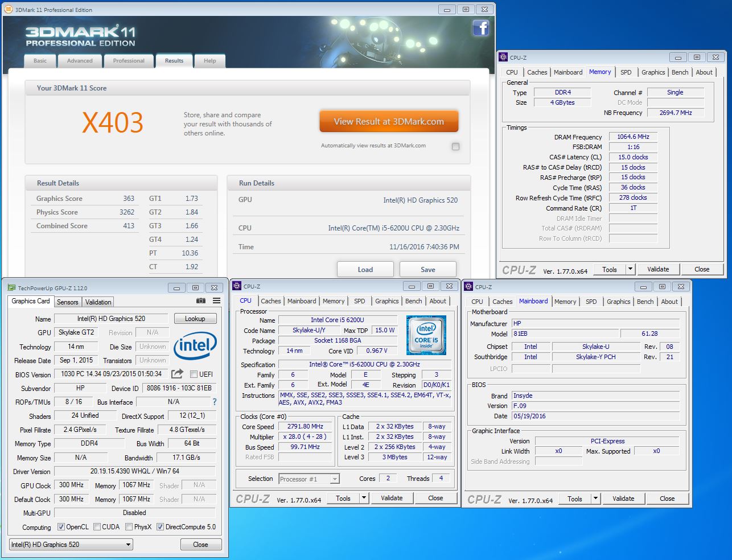
Task: Expand Tools dropdown arrow in CPU-Z Mainboard window
Action: pos(596,499)
